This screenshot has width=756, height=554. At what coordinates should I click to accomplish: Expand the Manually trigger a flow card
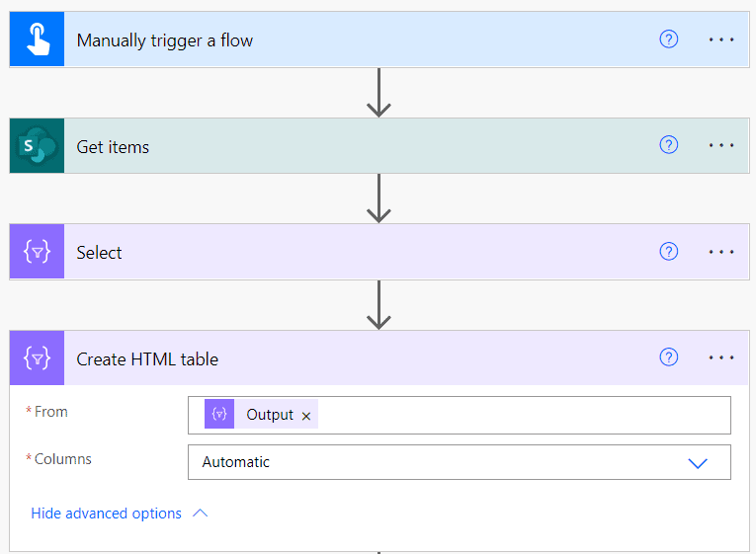pos(378,40)
